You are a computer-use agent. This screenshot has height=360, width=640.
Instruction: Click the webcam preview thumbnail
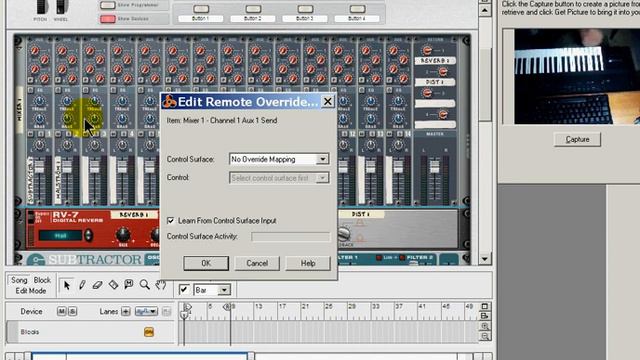click(577, 77)
